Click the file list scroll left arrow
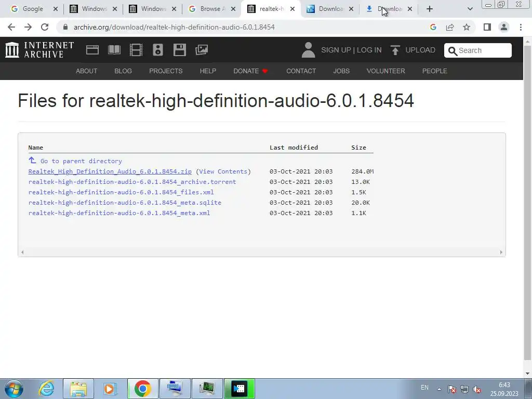 (22, 252)
